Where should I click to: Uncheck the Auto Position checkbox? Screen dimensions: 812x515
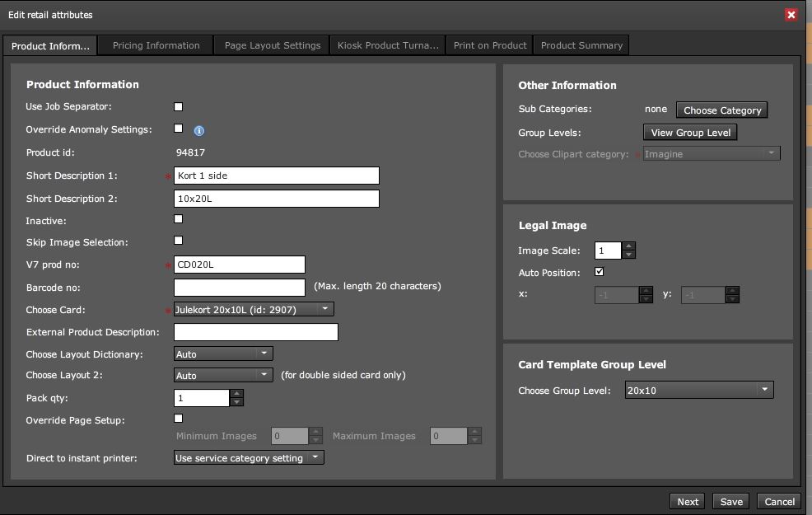point(600,271)
